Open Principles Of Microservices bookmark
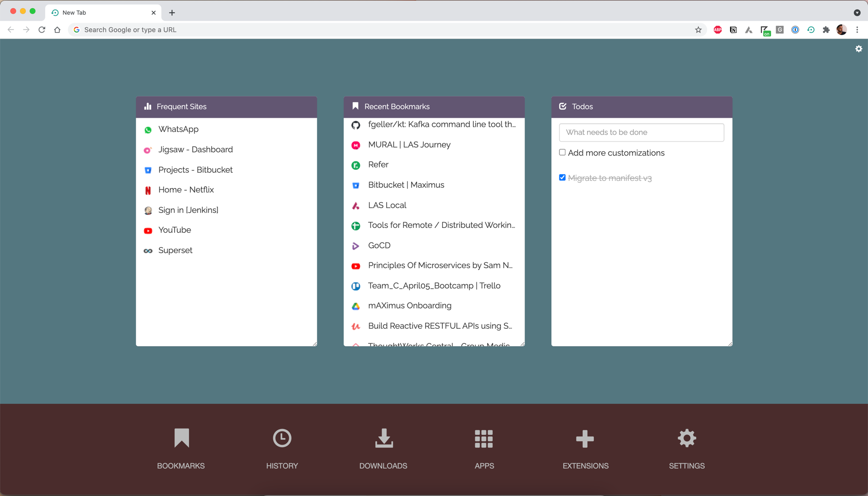868x496 pixels. point(440,266)
